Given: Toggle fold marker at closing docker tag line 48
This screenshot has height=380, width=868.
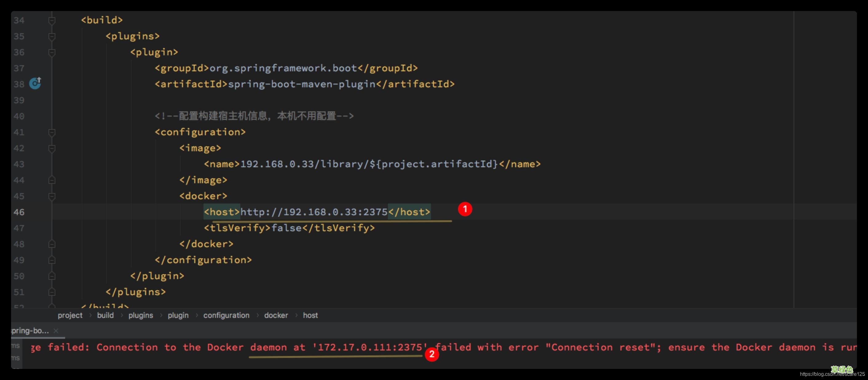Looking at the screenshot, I should (x=52, y=244).
